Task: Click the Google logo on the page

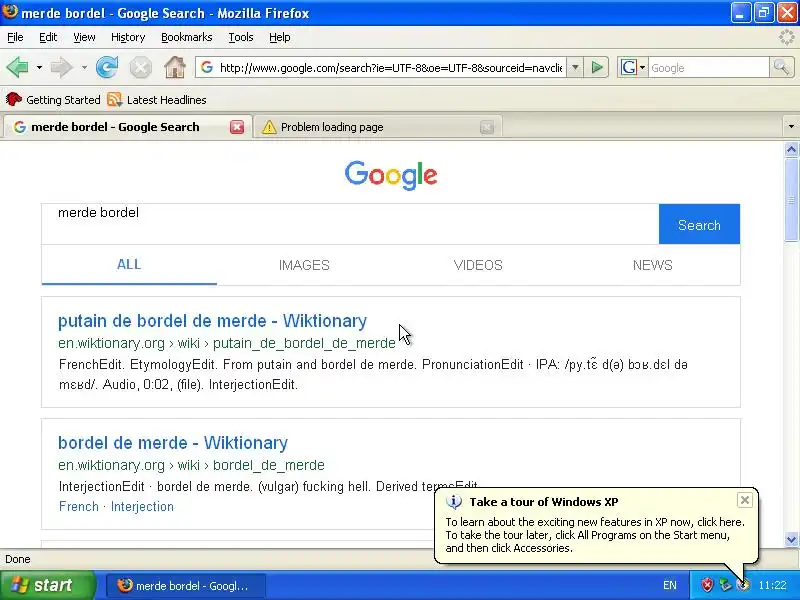Action: [391, 175]
